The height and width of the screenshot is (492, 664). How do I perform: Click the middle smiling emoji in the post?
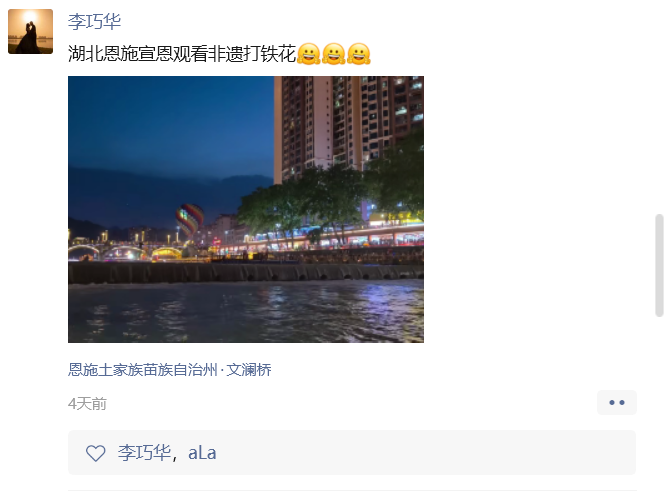click(334, 54)
